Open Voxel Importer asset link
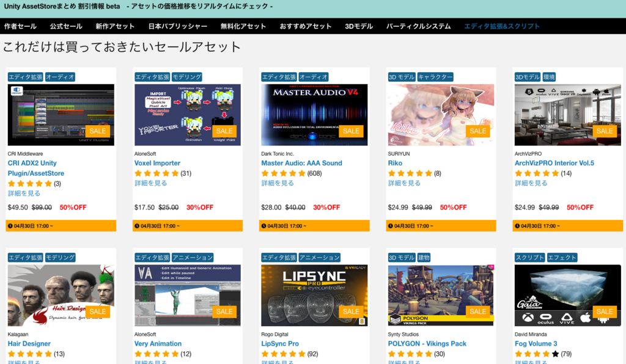 157,163
